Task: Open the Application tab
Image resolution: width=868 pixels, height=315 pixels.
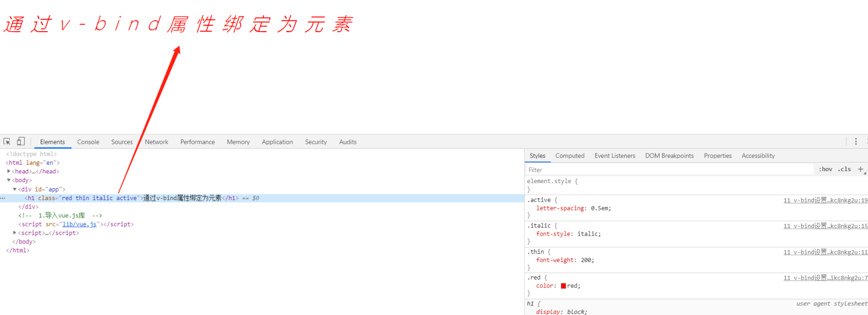Action: (278, 142)
